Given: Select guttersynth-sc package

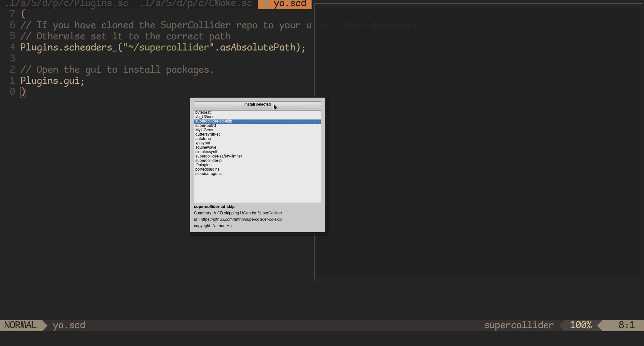Looking at the screenshot, I should (x=257, y=135).
